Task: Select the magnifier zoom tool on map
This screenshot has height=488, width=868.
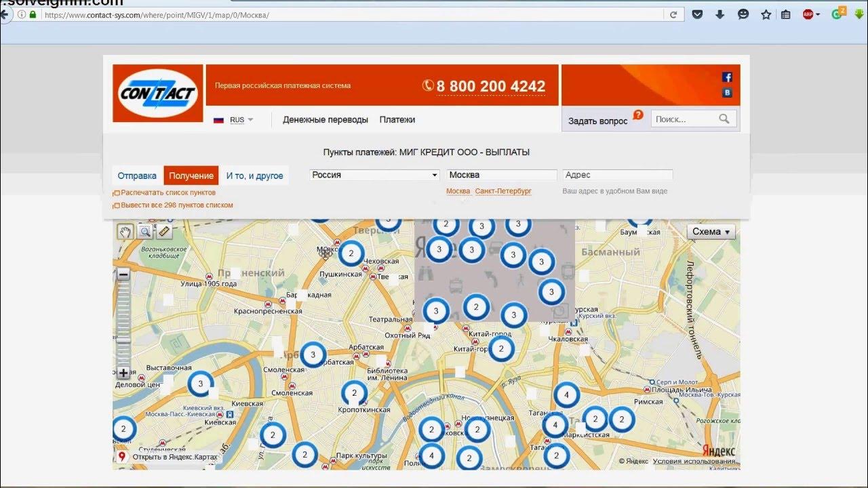Action: click(144, 232)
